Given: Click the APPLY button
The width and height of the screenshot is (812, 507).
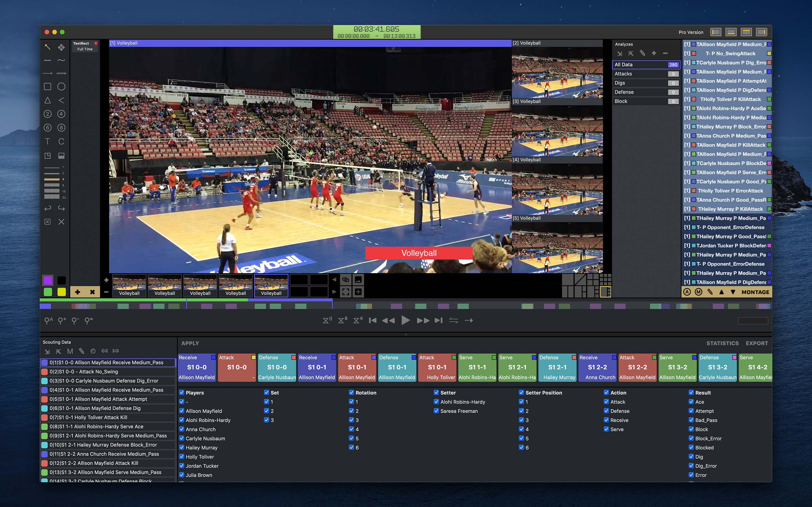Looking at the screenshot, I should pyautogui.click(x=190, y=343).
